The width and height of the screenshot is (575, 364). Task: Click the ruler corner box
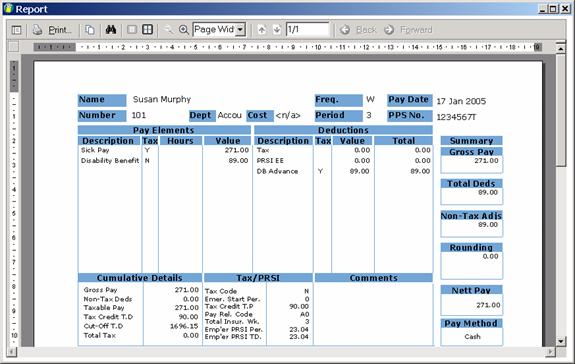click(x=13, y=47)
